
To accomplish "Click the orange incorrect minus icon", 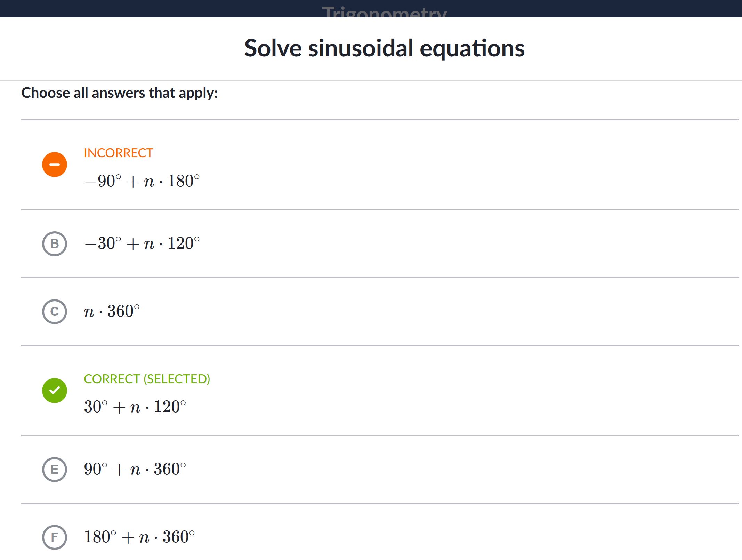I will click(x=55, y=165).
